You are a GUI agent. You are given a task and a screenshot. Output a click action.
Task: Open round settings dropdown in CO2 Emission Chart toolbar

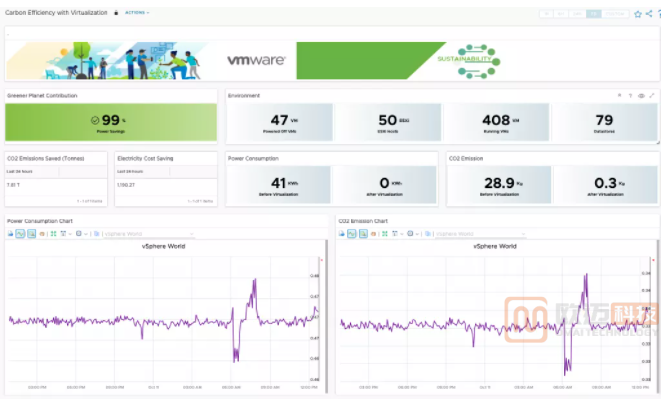coord(413,233)
